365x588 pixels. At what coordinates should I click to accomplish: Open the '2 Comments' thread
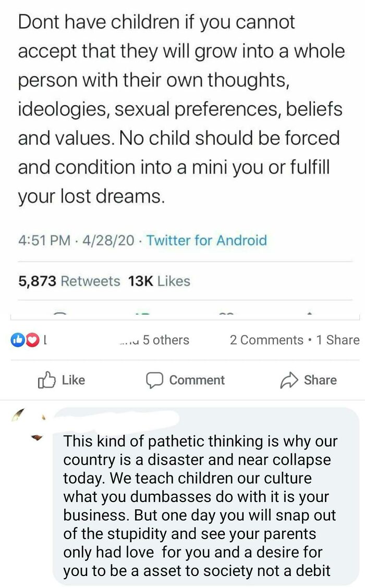pyautogui.click(x=266, y=340)
